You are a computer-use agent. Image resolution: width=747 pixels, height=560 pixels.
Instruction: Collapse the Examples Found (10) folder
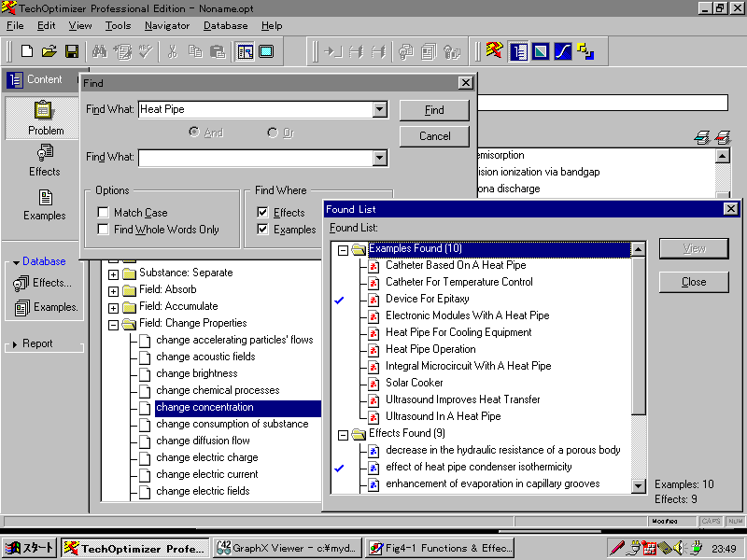point(343,250)
